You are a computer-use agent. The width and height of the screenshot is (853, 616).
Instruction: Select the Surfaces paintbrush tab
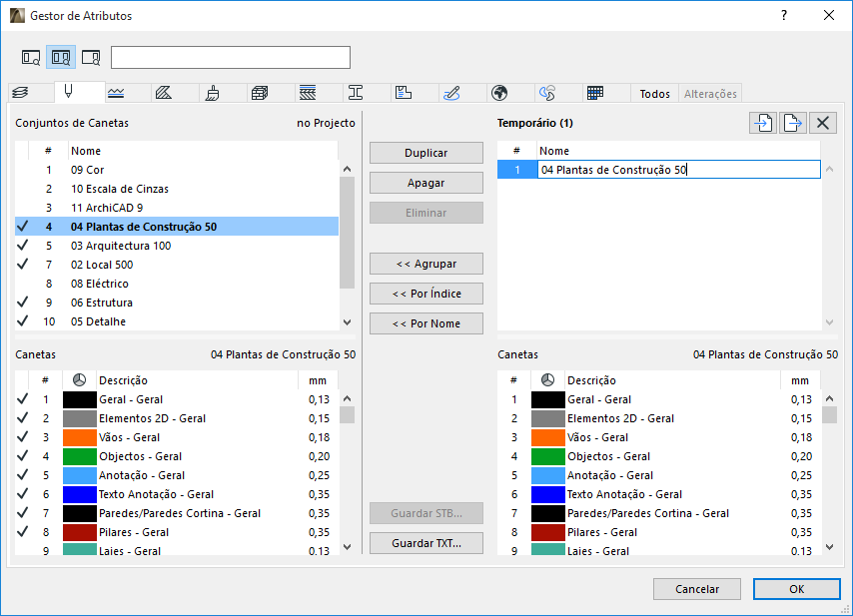coord(212,93)
